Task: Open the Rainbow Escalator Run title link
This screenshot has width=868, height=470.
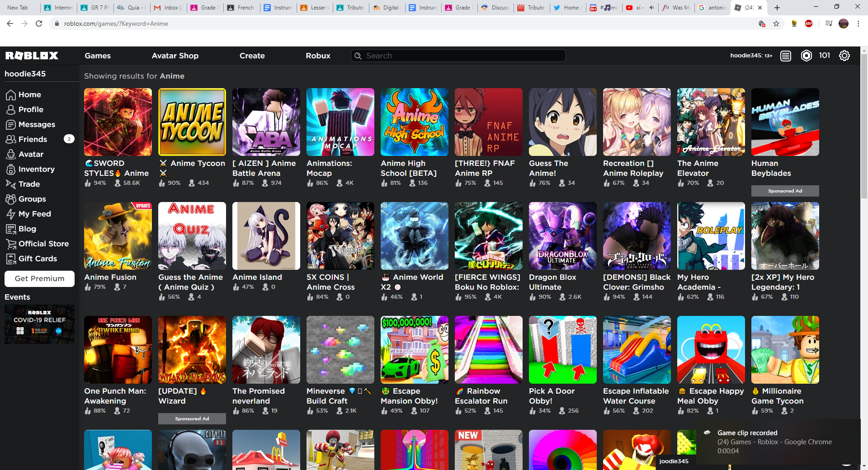Action: [481, 396]
